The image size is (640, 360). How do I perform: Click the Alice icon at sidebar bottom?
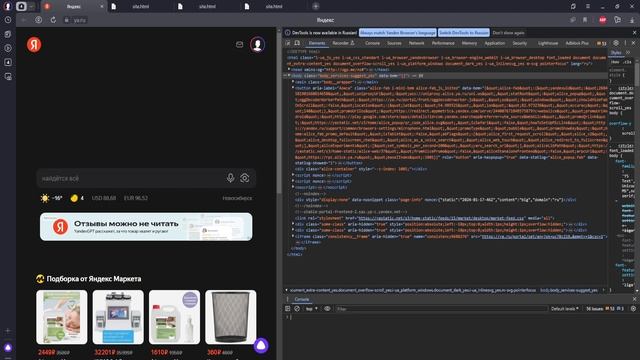[8, 347]
